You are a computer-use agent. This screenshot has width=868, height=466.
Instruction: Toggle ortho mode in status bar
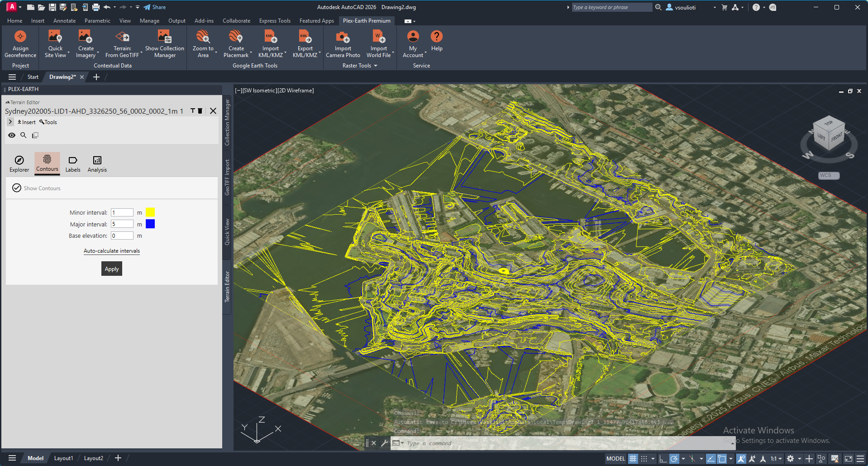(x=663, y=458)
